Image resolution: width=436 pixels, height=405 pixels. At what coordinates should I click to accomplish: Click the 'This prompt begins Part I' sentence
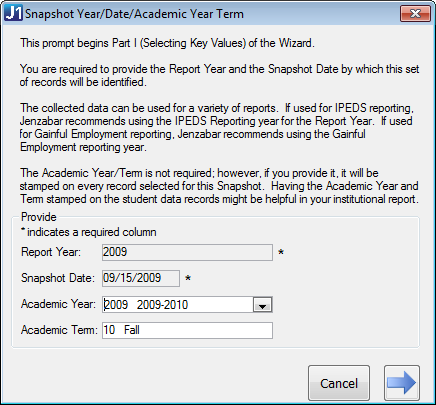(x=167, y=43)
